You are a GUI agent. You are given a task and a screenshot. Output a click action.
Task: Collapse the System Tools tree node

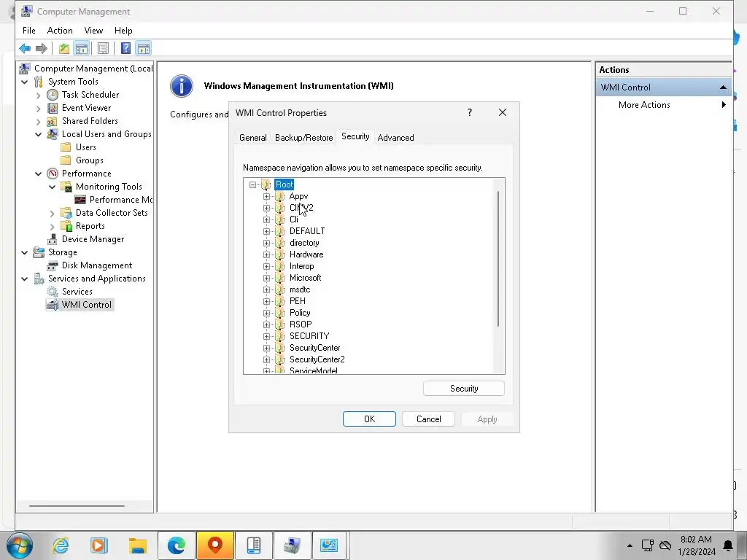coord(25,82)
